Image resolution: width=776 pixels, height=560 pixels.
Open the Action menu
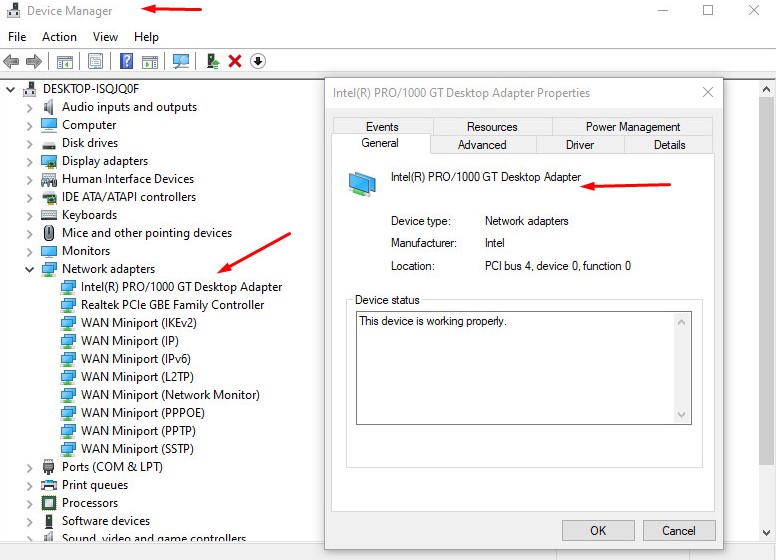point(59,37)
